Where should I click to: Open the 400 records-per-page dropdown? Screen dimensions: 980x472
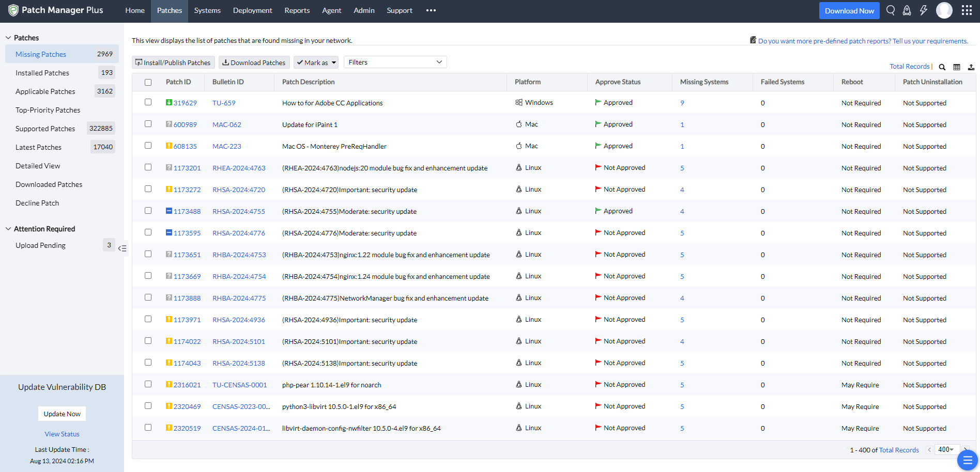tap(946, 449)
